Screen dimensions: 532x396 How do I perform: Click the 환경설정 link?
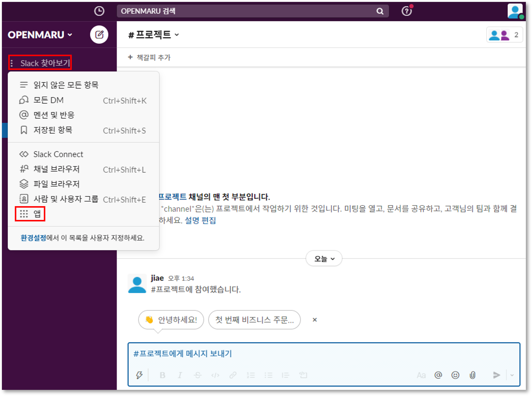pos(33,238)
